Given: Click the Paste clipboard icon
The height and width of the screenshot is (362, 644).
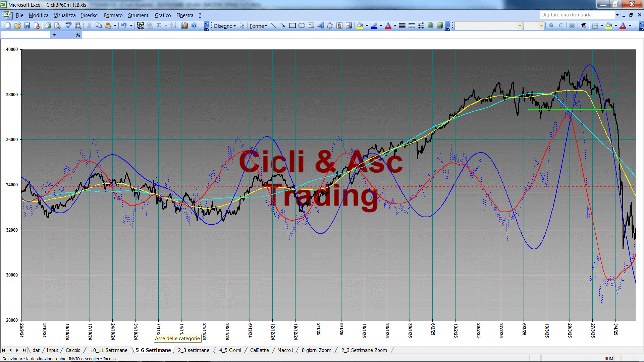Looking at the screenshot, I should point(108,25).
